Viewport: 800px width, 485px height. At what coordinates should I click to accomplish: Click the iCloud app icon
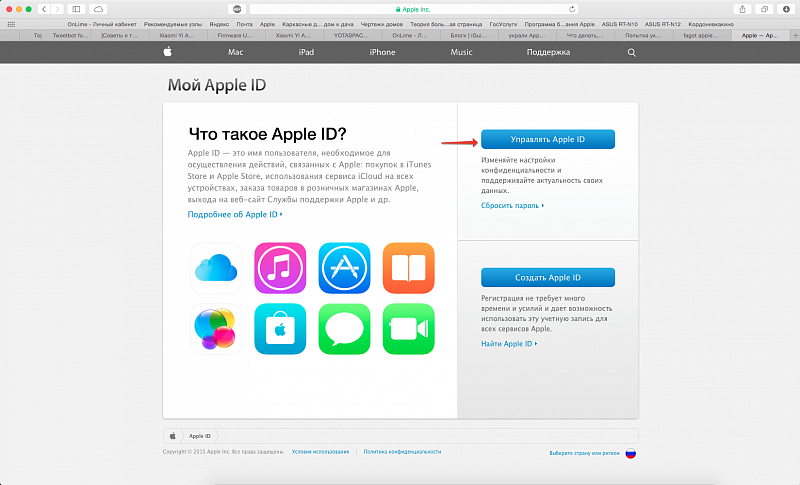(x=216, y=268)
